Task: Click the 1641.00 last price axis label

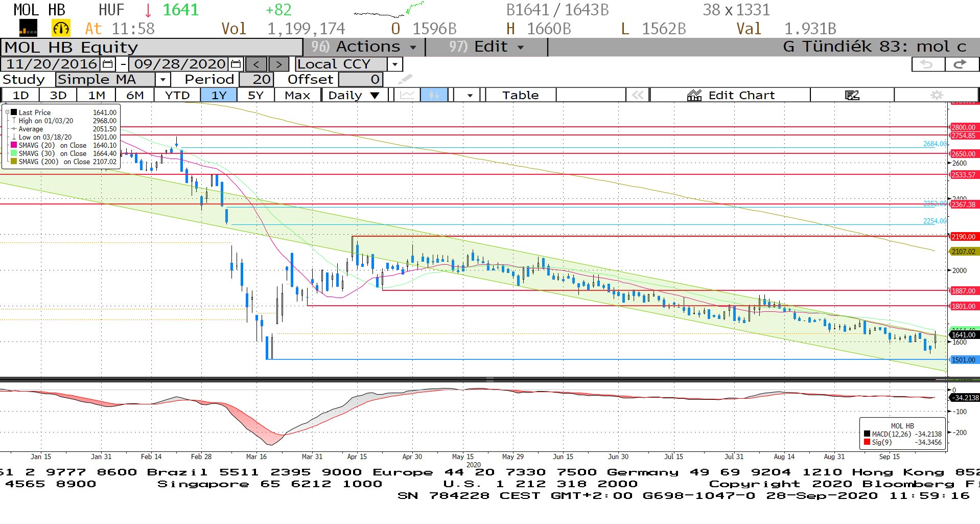Action: pyautogui.click(x=963, y=335)
